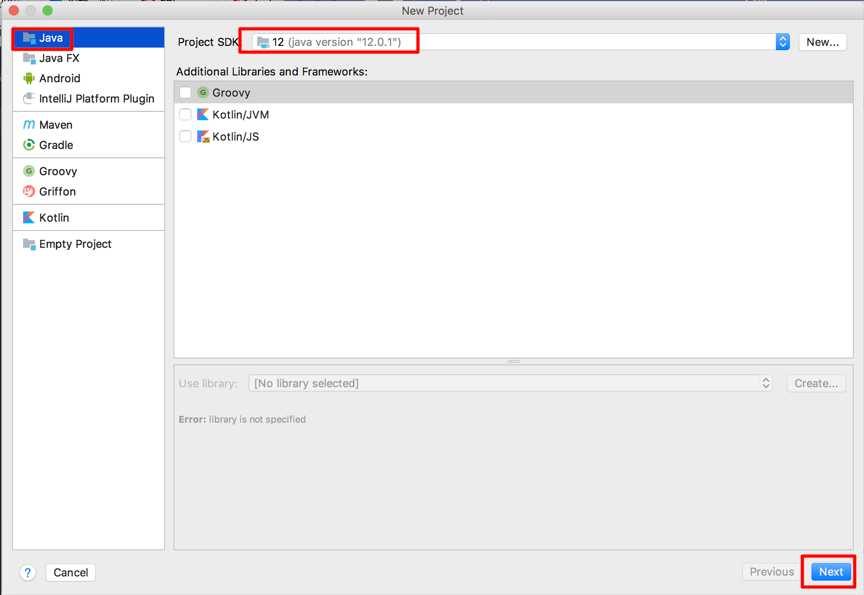Select the Java project type
Image resolution: width=864 pixels, height=595 pixels.
pos(89,37)
